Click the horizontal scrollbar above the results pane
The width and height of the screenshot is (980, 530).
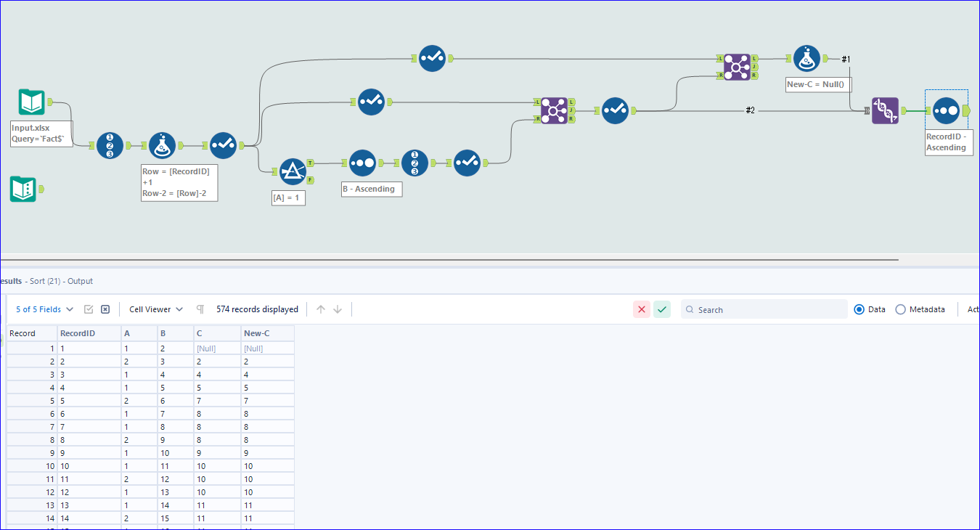[x=450, y=258]
